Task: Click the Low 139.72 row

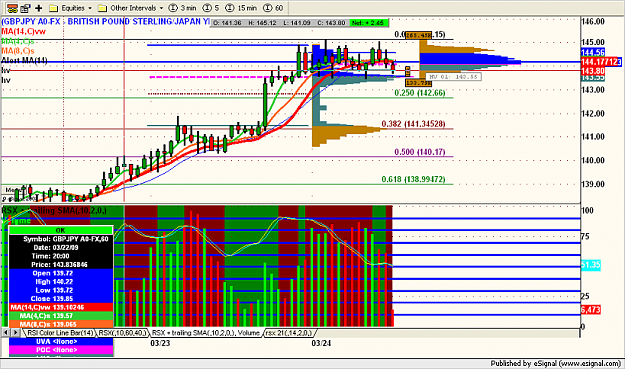Action: pyautogui.click(x=61, y=290)
